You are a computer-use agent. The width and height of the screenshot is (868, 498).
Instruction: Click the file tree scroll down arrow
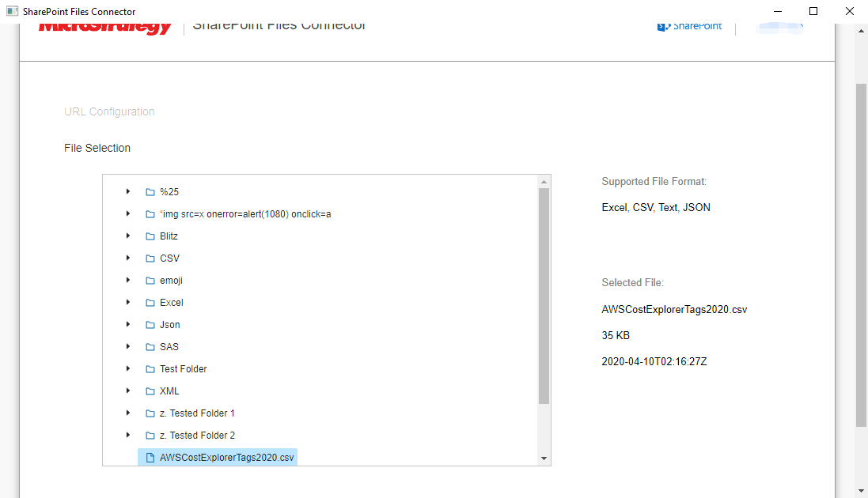544,458
